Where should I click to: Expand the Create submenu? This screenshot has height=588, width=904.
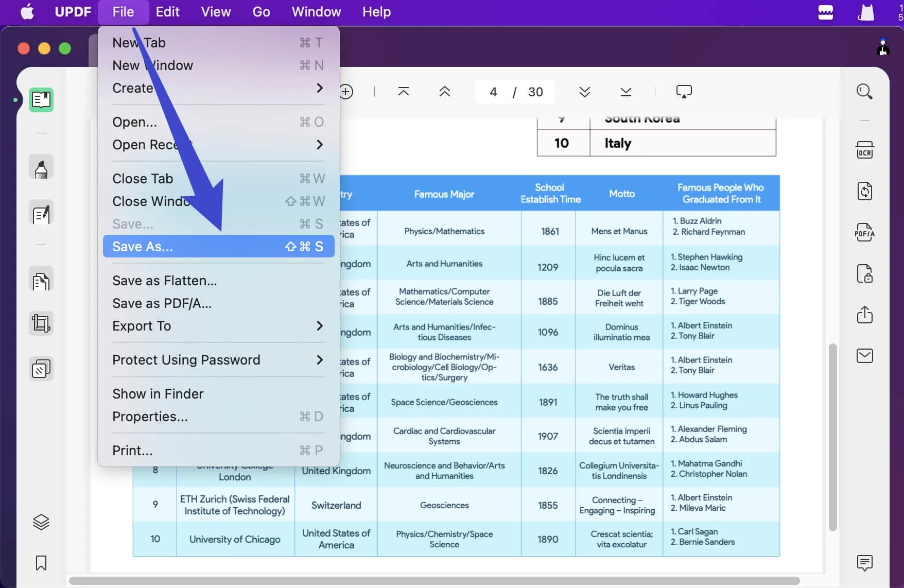coord(219,88)
